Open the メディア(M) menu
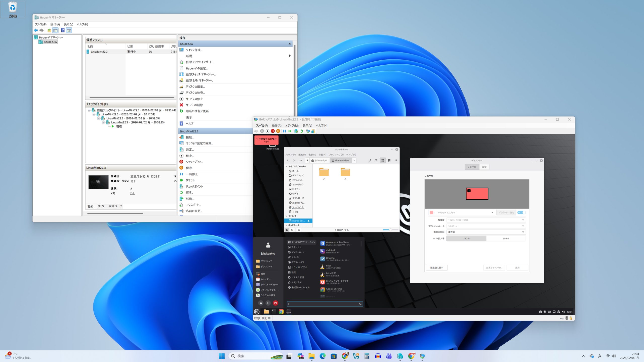The height and width of the screenshot is (362, 644). [x=292, y=125]
